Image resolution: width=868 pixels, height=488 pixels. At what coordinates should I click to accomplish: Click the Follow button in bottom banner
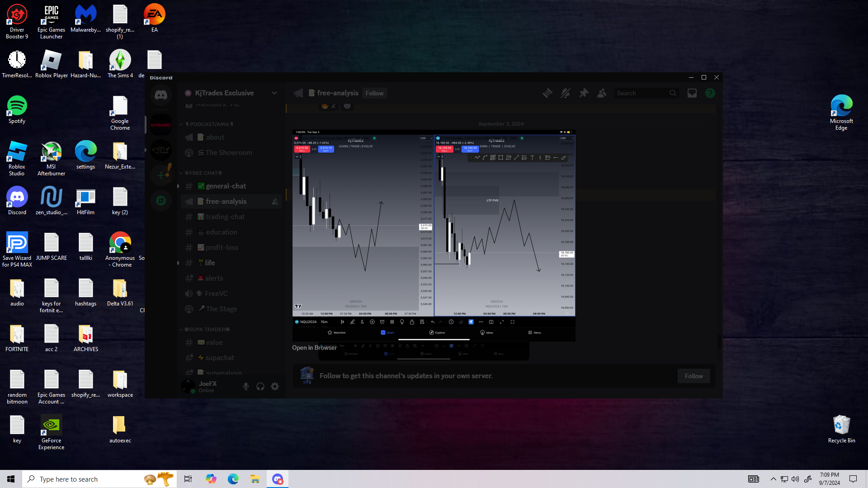(x=693, y=376)
